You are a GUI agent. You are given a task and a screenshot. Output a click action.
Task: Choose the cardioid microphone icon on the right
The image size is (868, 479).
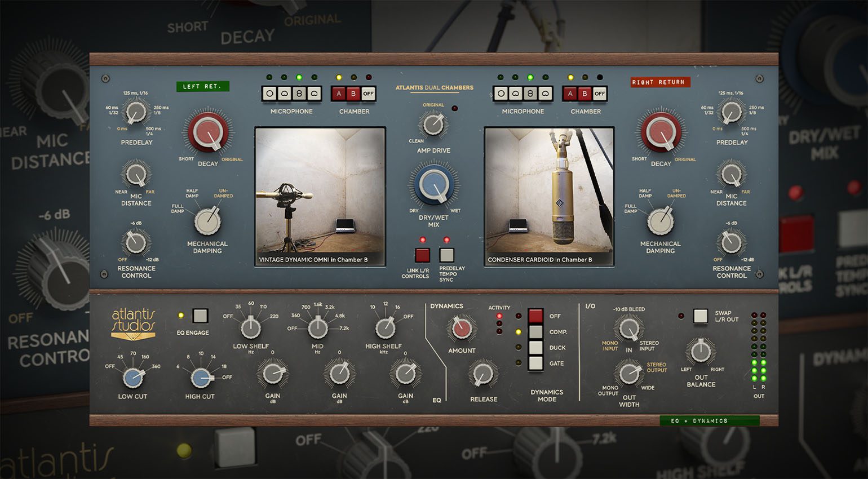coord(516,93)
